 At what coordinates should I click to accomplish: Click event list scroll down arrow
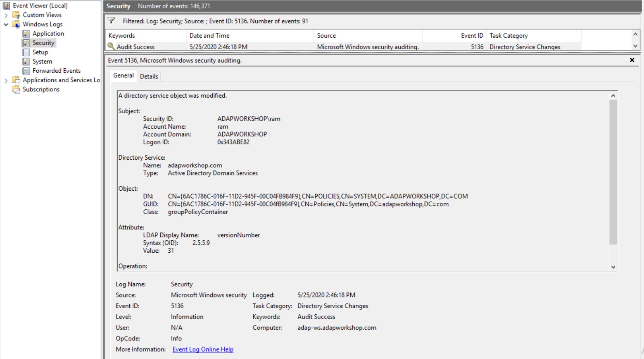(x=635, y=46)
